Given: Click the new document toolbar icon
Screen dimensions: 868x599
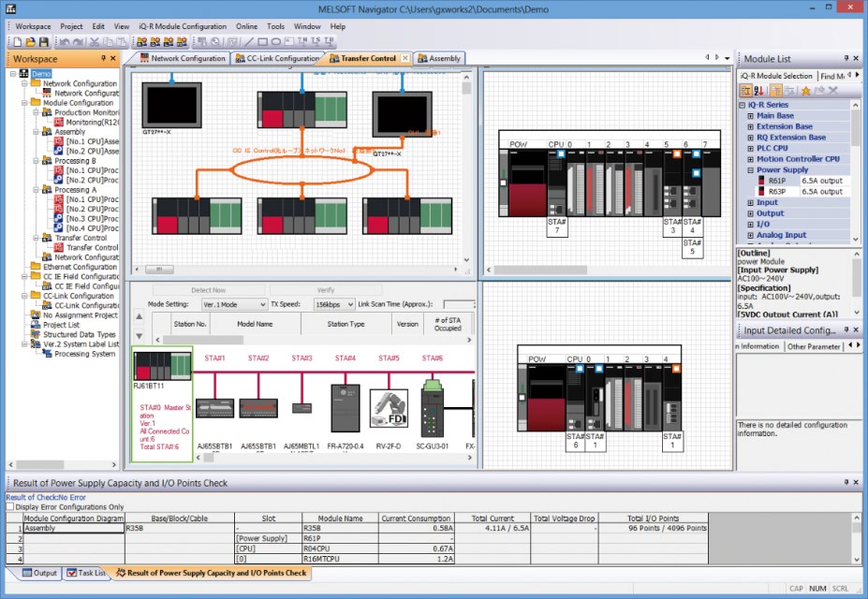Looking at the screenshot, I should point(18,41).
